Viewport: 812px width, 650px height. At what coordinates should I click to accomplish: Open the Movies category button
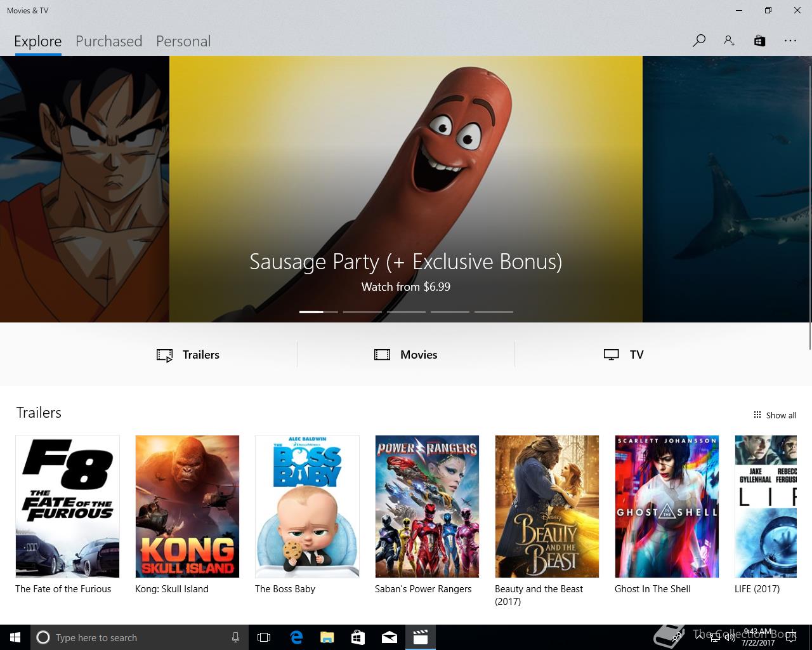click(406, 355)
